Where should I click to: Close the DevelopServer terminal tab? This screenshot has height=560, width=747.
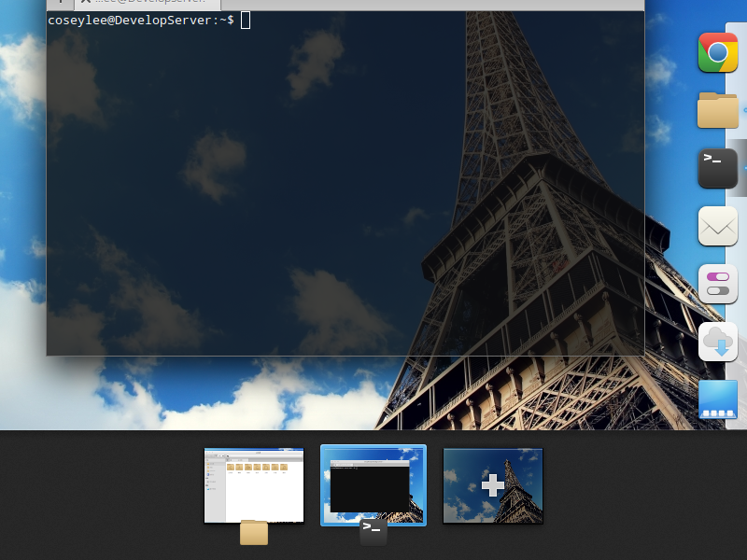86,3
